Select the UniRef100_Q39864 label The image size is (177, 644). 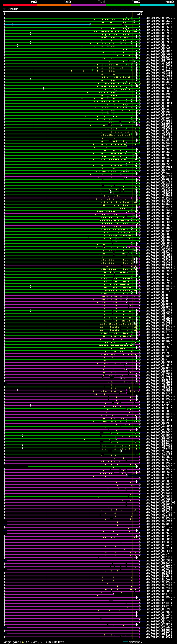(159, 103)
